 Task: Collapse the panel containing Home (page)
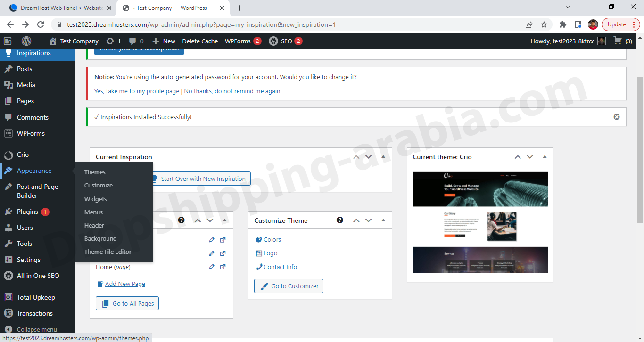224,220
